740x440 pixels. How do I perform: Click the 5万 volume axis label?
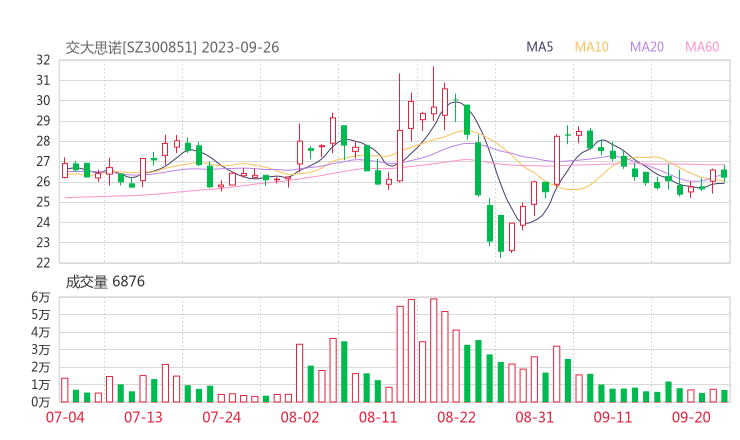(41, 314)
